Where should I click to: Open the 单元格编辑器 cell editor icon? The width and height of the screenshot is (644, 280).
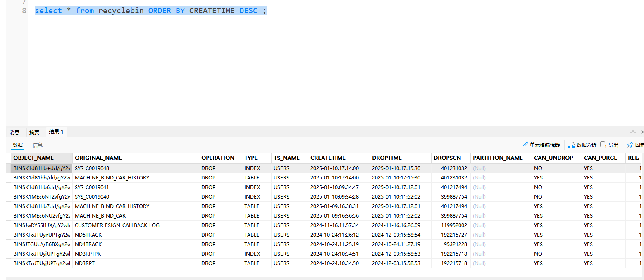525,145
